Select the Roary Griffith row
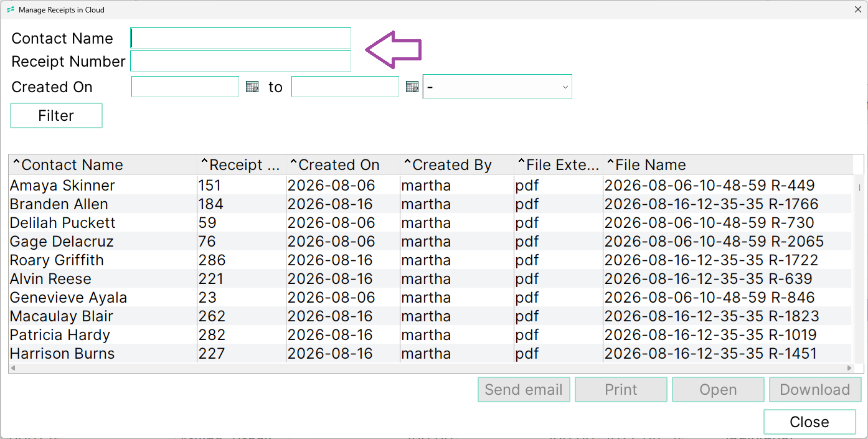This screenshot has width=868, height=439. pyautogui.click(x=430, y=260)
